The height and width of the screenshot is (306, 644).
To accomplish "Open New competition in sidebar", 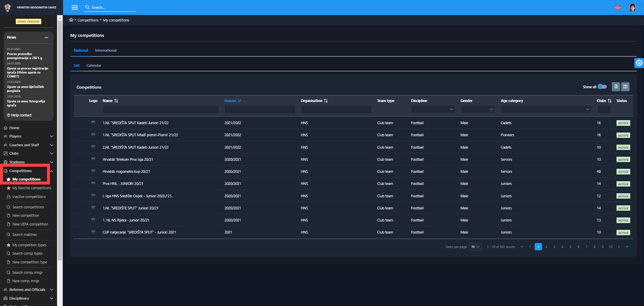I will pos(26,215).
